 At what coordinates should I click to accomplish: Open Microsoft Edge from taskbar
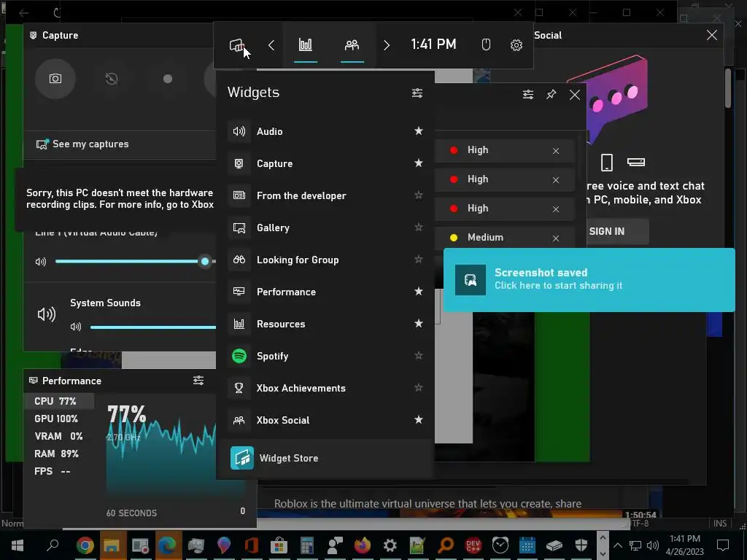click(x=167, y=545)
